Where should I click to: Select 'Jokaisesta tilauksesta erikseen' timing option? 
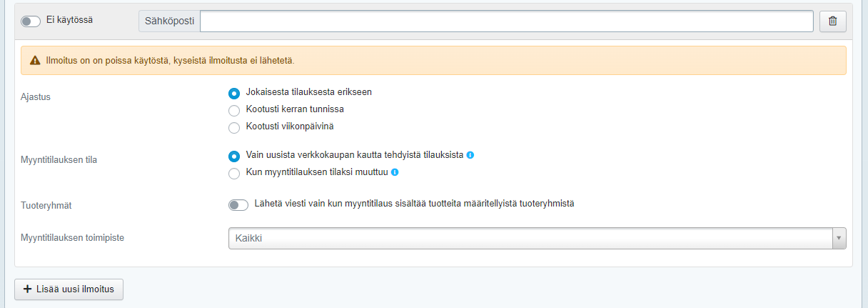pos(233,93)
